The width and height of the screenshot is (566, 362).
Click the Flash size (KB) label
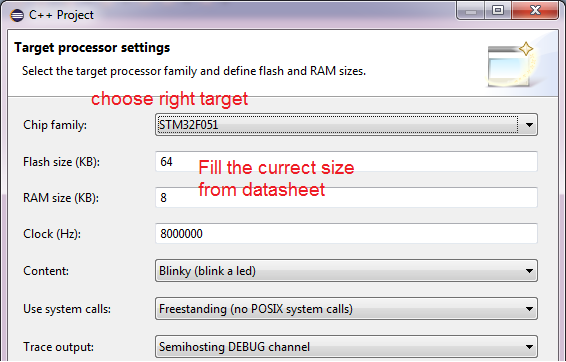coord(61,162)
